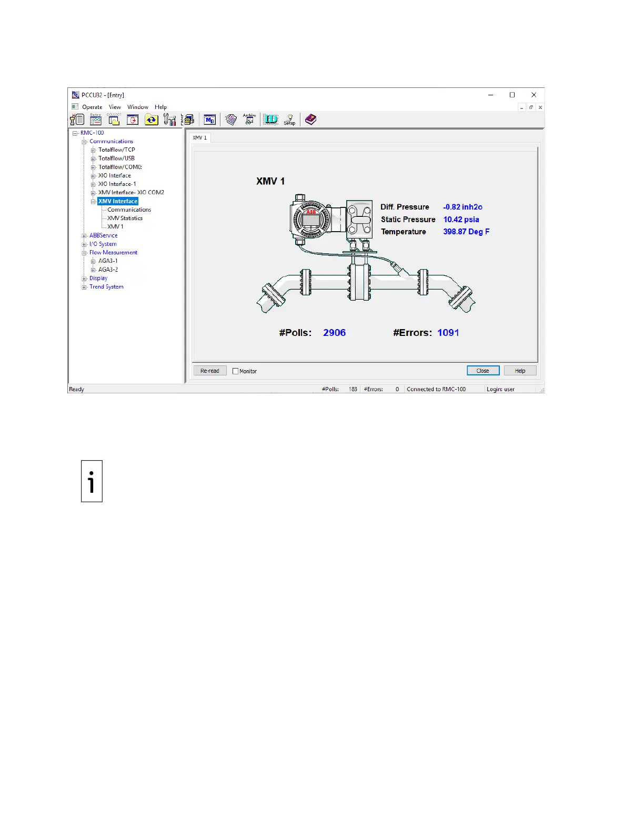Expand XMV Interface- XIO COM2 node
This screenshot has width=644, height=834.
(x=93, y=193)
